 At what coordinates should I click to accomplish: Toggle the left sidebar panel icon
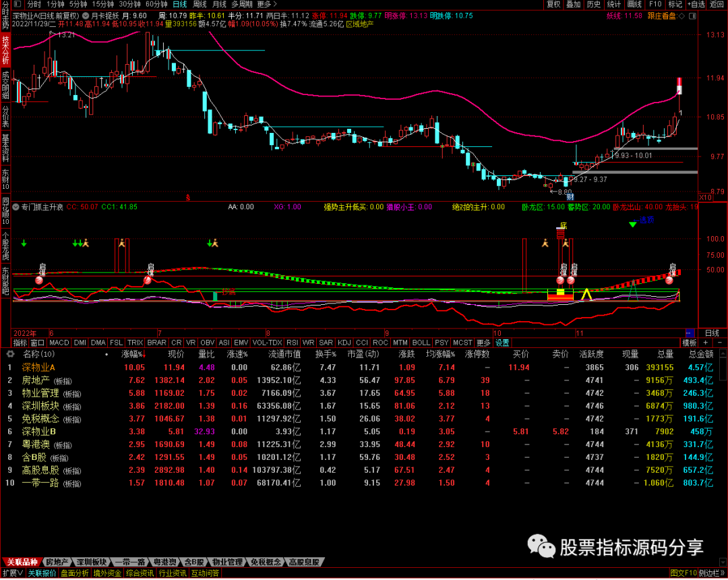(x=17, y=4)
